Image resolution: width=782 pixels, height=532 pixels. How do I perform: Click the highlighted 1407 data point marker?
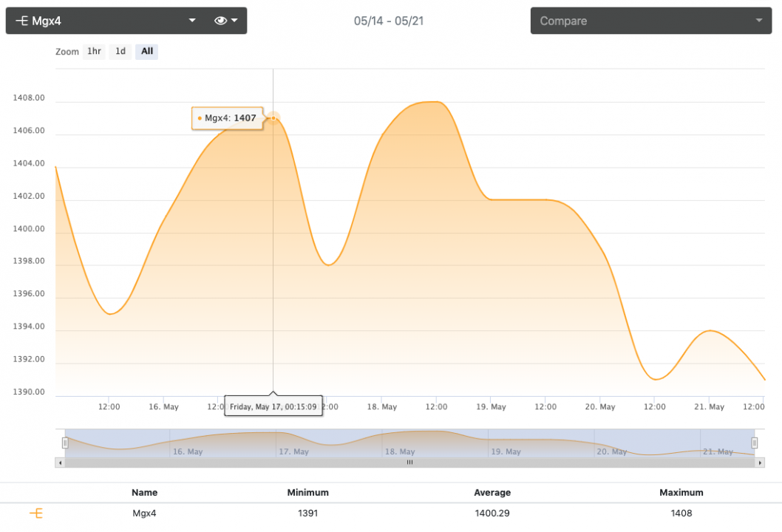[273, 118]
